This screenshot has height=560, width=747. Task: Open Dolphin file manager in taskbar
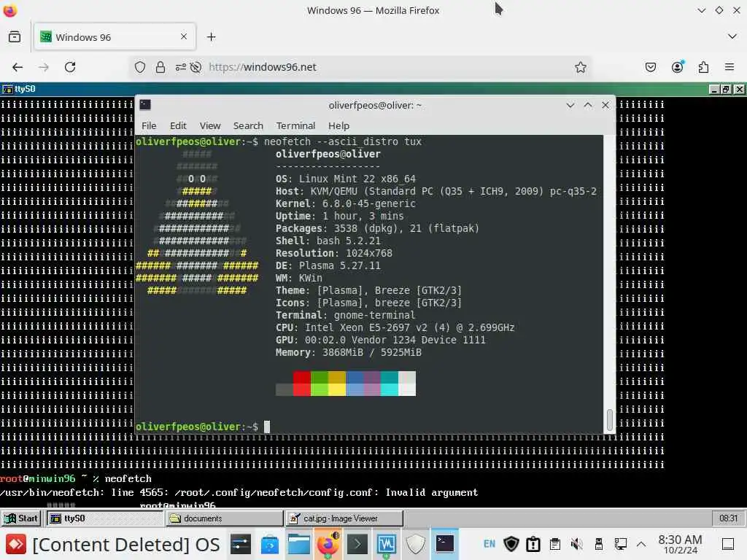[x=298, y=544]
